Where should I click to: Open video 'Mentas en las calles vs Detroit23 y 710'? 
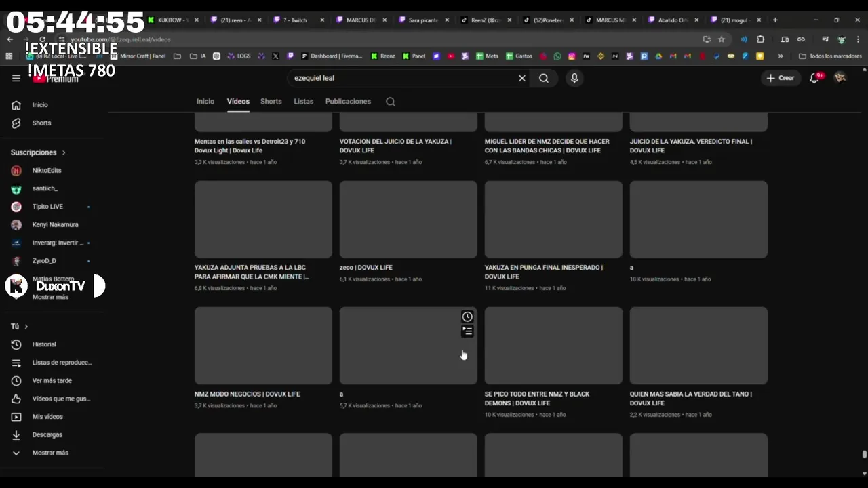(250, 146)
